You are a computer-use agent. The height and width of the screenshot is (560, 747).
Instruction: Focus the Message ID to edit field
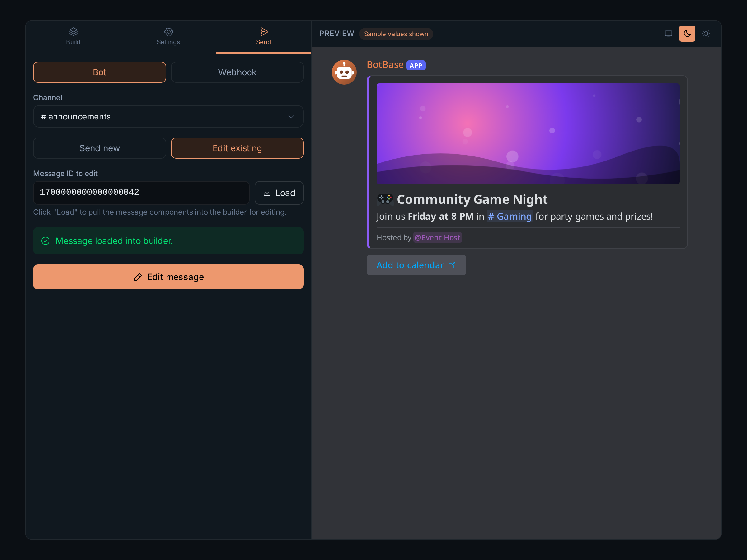[141, 193]
